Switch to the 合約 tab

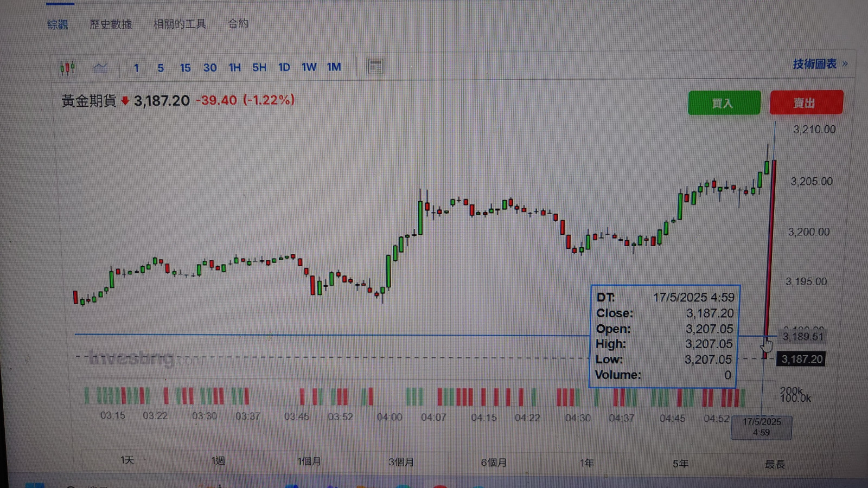pos(238,23)
